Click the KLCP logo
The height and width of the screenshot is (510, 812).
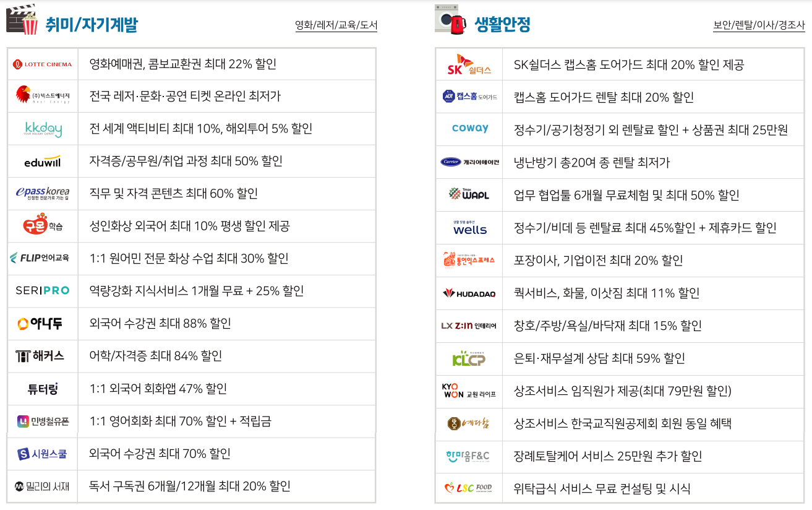469,358
